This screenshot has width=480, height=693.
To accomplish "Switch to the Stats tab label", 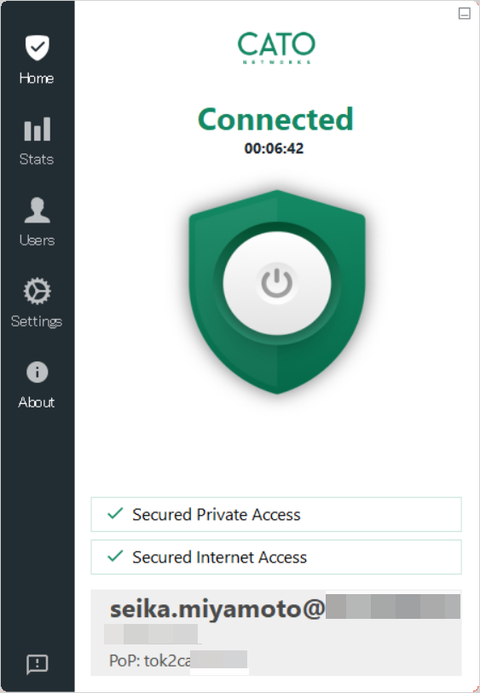I will click(x=37, y=159).
